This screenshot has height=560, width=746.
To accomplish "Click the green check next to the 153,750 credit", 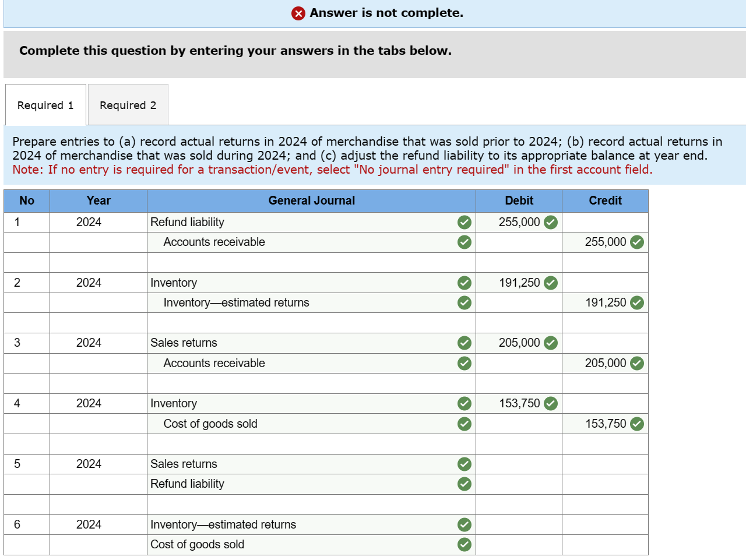I will point(637,424).
